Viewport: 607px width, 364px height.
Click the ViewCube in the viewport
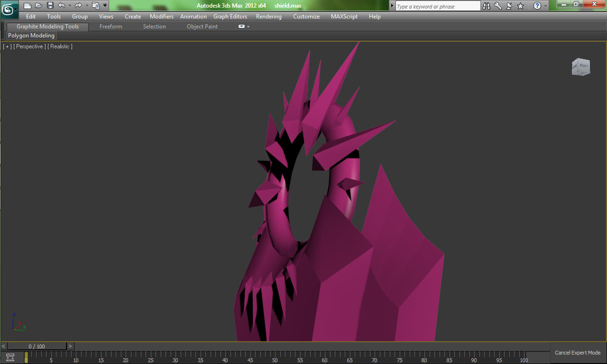coord(580,67)
